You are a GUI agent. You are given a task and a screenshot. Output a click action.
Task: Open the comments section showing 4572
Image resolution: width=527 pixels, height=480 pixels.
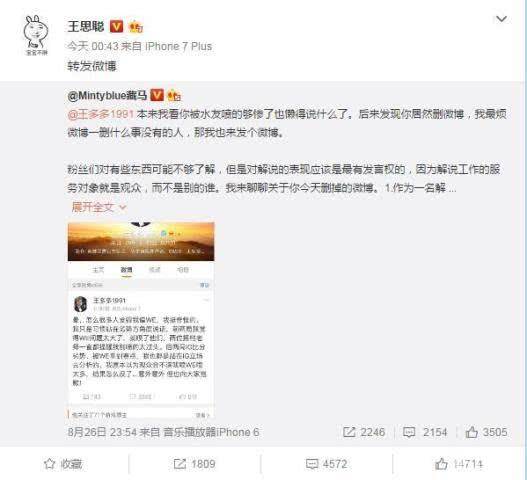click(x=326, y=464)
